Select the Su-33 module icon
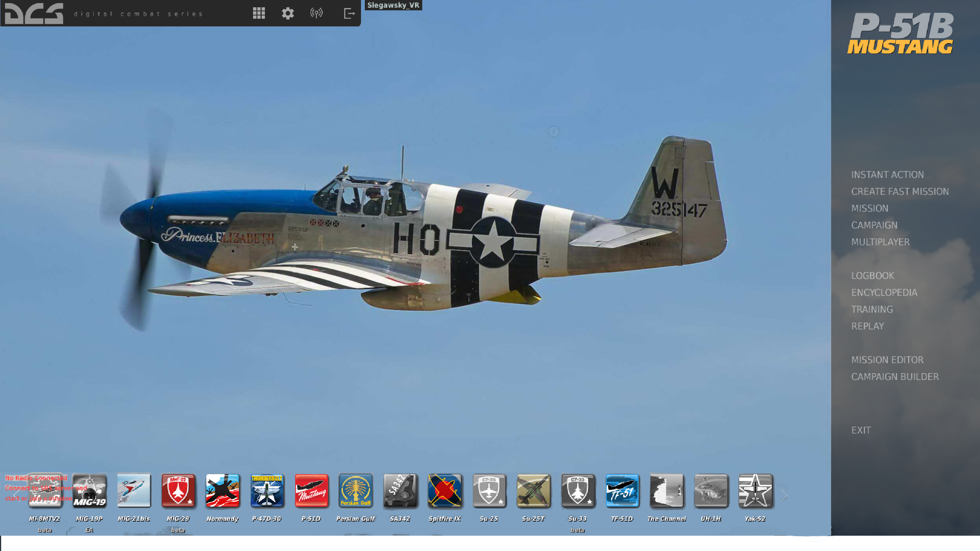980x551 pixels. point(578,491)
